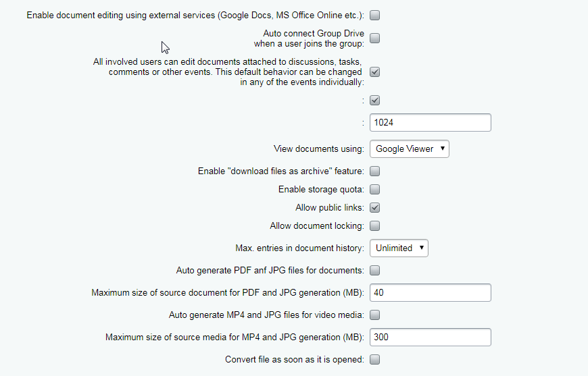Enable auto generate MP4 and JPG files
Screen dimensions: 588x376
374,315
